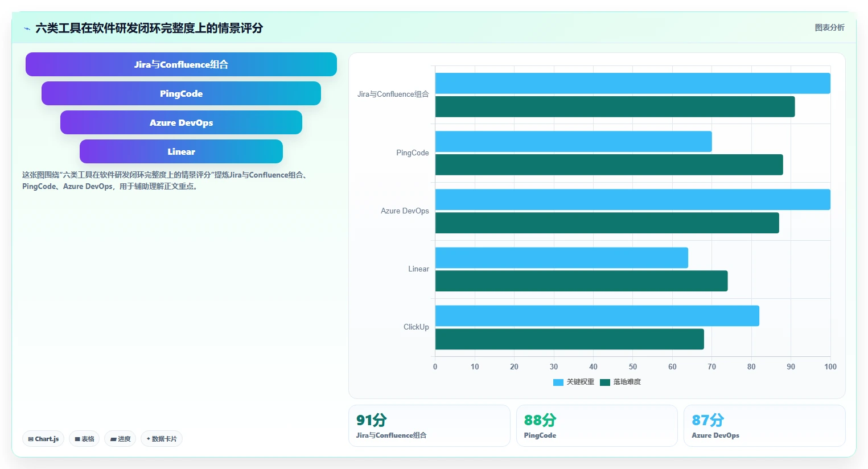868x469 pixels.
Task: Click the blue 关键权重 bar for ClickUp
Action: (597, 315)
